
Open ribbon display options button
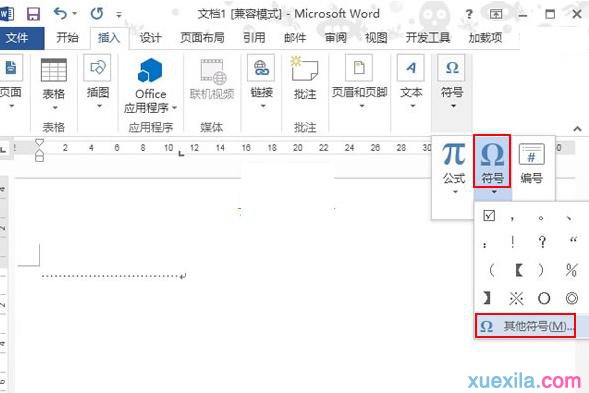click(x=496, y=14)
